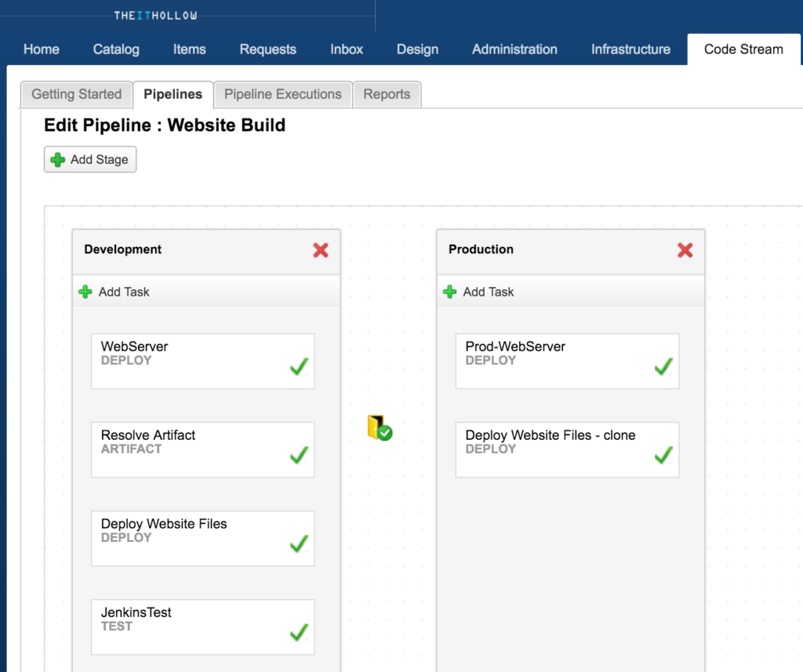This screenshot has width=803, height=672.
Task: Navigate to the Catalog menu
Action: click(116, 49)
